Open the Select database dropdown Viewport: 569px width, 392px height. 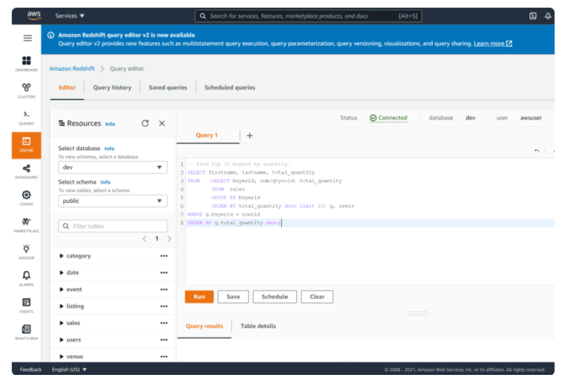click(x=112, y=167)
